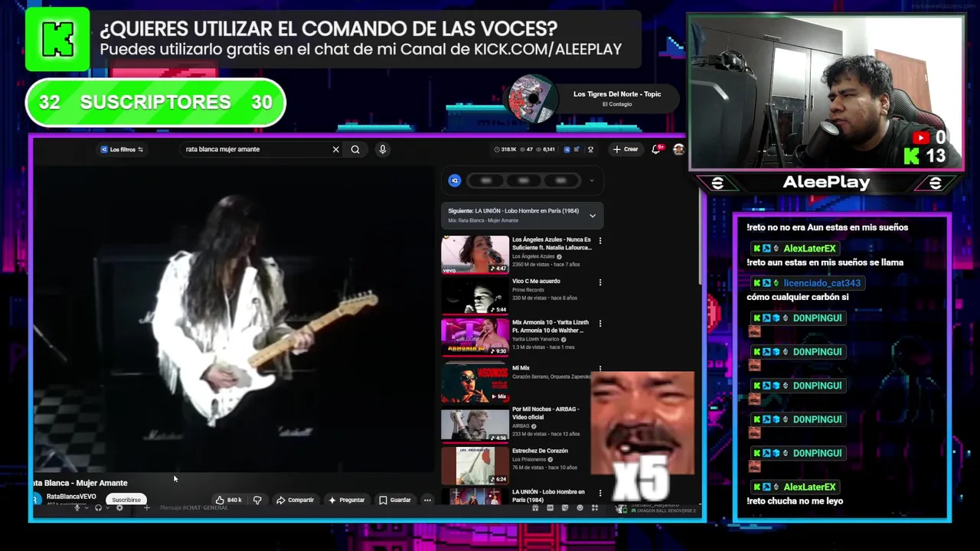This screenshot has width=980, height=551.
Task: Click the Rata Blanca video player
Action: [233, 318]
